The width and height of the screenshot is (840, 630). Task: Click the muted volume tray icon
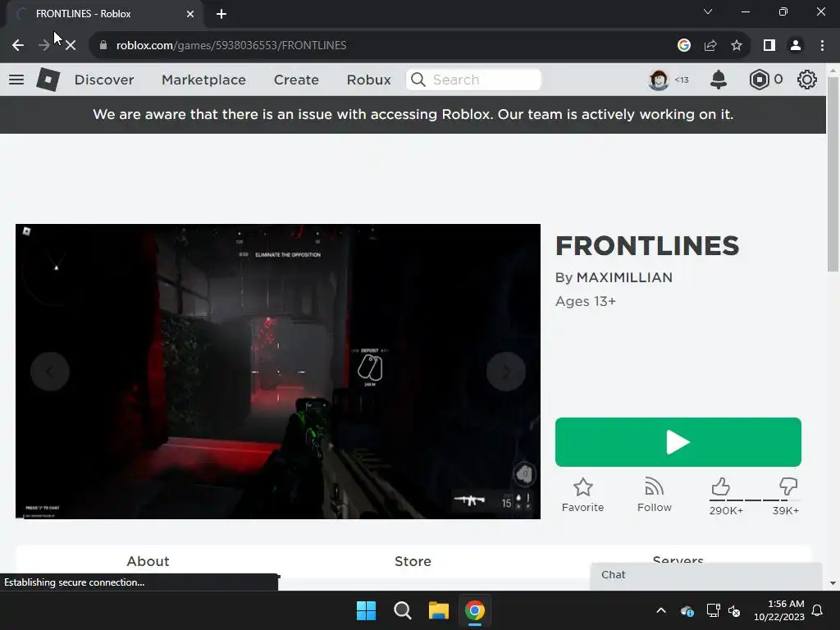coord(734,610)
